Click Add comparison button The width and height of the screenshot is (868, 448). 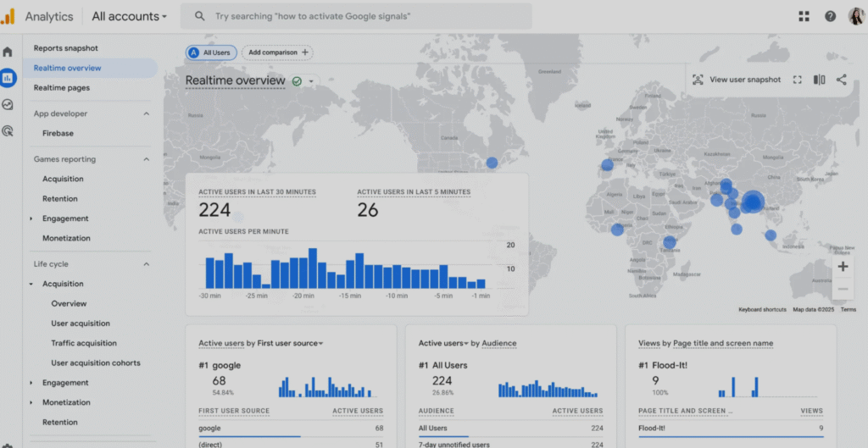277,53
